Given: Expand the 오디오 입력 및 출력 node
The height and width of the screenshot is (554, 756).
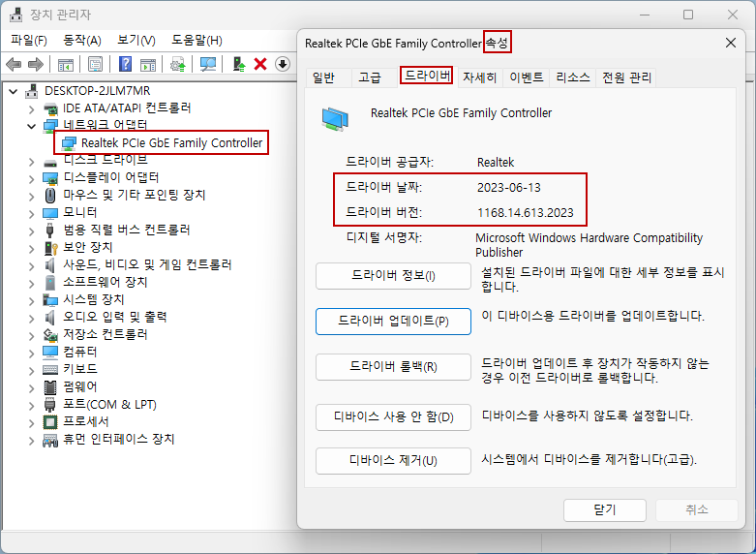Looking at the screenshot, I should coord(32,318).
